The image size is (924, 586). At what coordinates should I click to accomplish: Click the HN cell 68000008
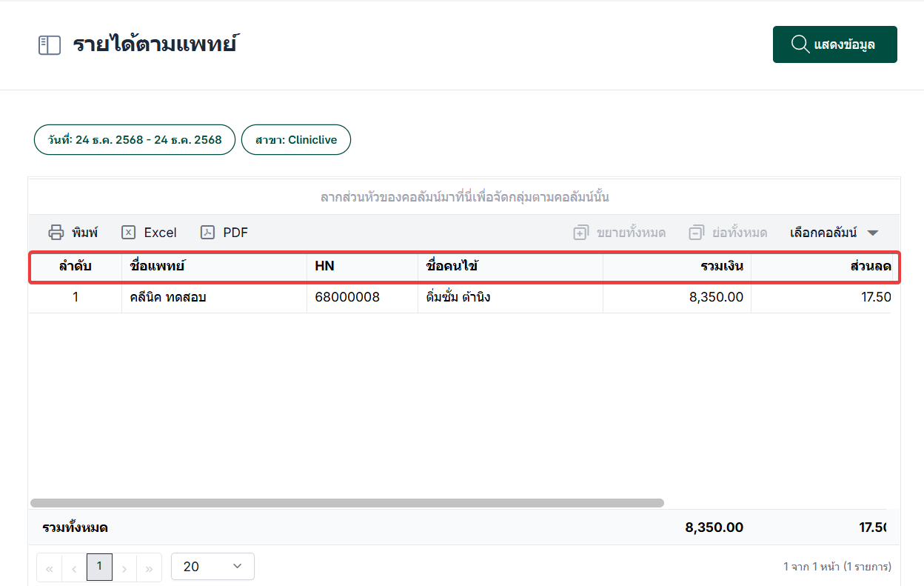click(347, 298)
